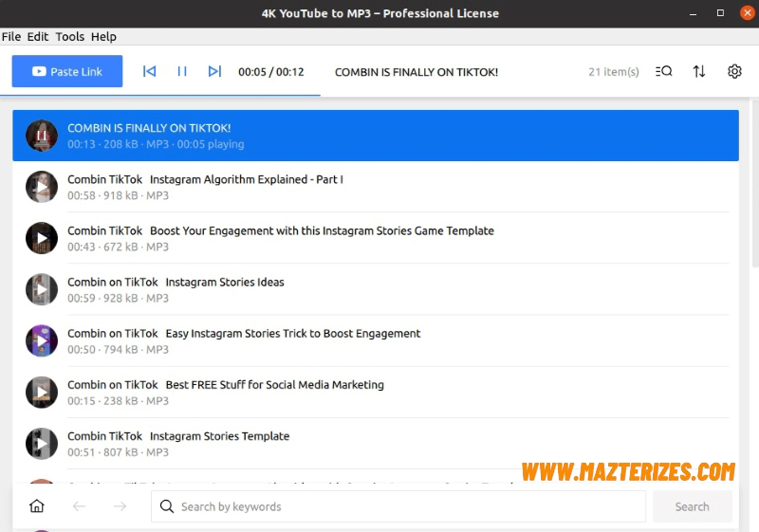Play the Instagram Stories Game Template track thumbnail
Image resolution: width=759 pixels, height=532 pixels.
point(42,238)
